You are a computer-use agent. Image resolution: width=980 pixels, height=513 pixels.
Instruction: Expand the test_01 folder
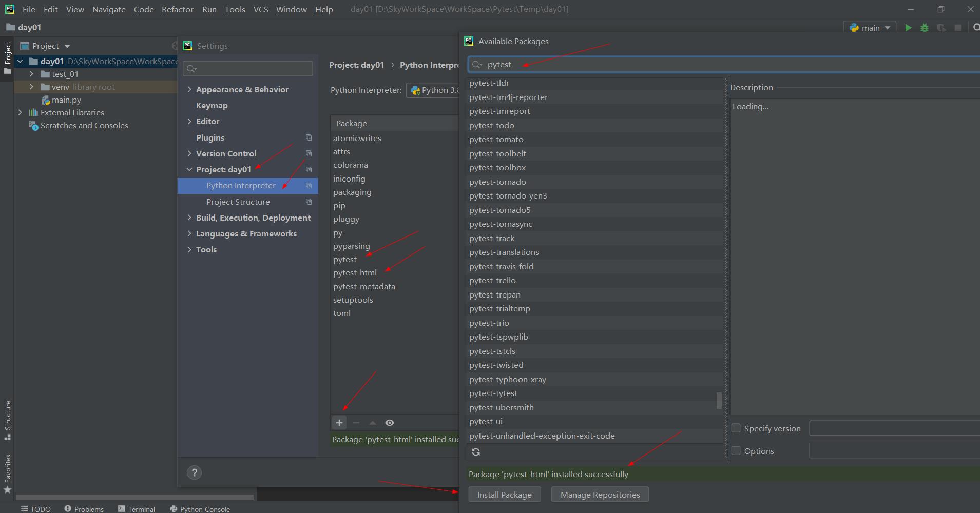tap(31, 74)
